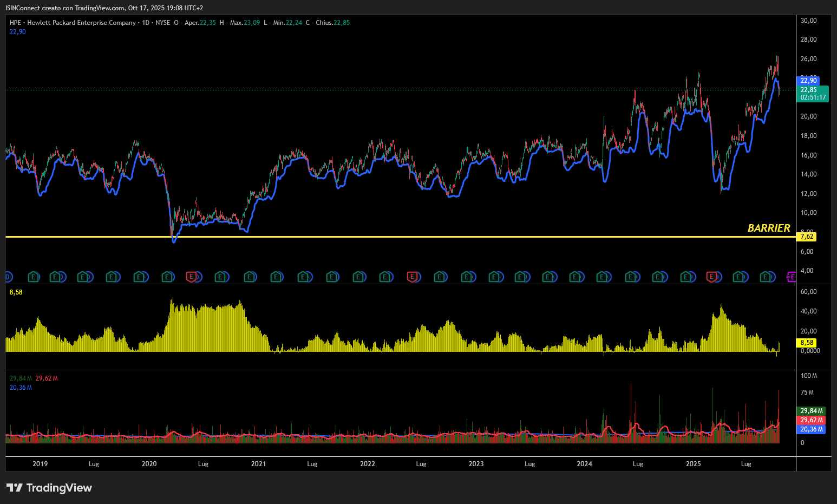Click the TradingView logo

pyautogui.click(x=49, y=488)
